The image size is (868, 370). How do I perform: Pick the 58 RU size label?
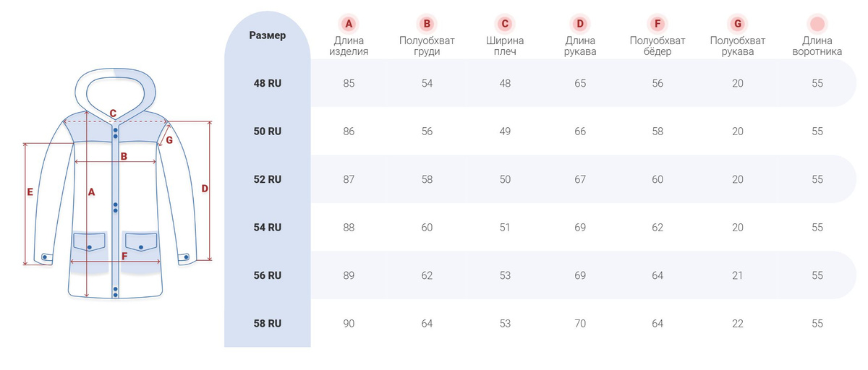267,323
